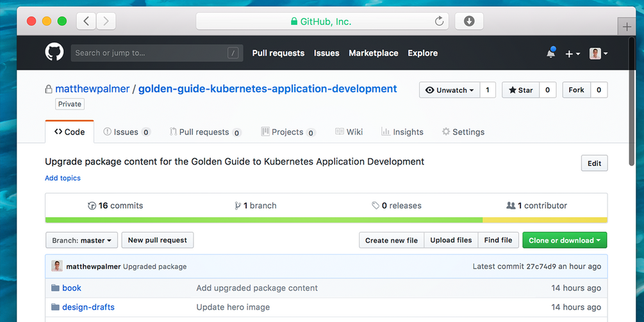Open a new Safari tab with plus
Screen dimensions: 644x322
pyautogui.click(x=627, y=26)
